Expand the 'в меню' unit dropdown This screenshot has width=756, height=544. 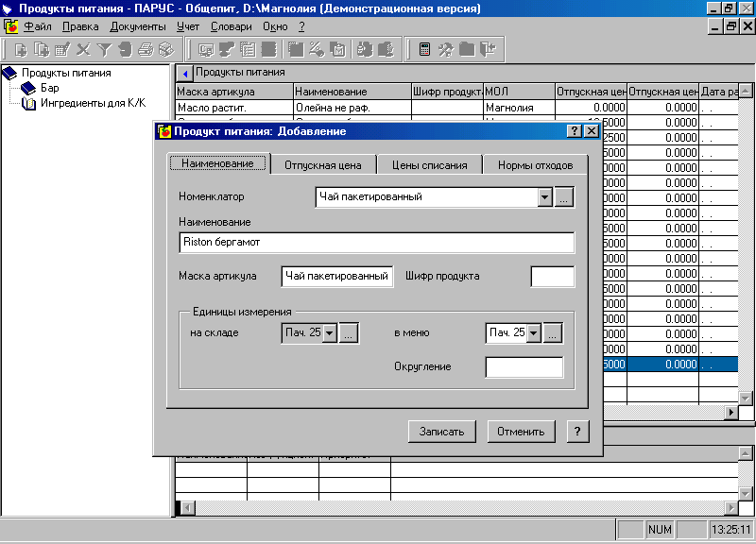[x=533, y=333]
